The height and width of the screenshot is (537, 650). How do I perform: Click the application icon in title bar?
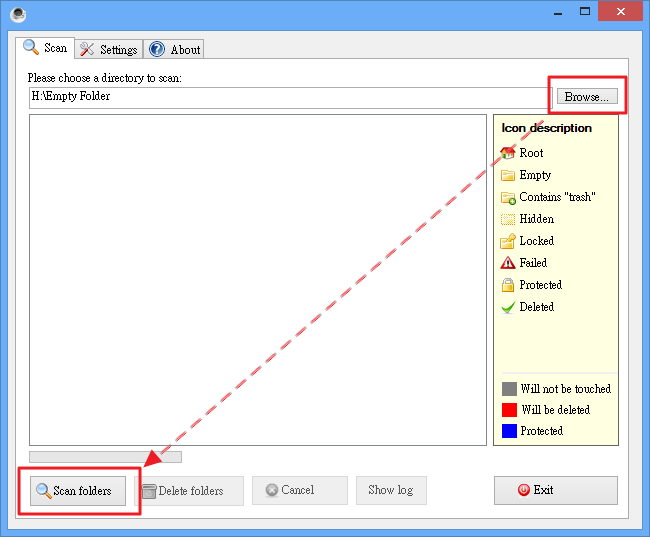[x=19, y=14]
